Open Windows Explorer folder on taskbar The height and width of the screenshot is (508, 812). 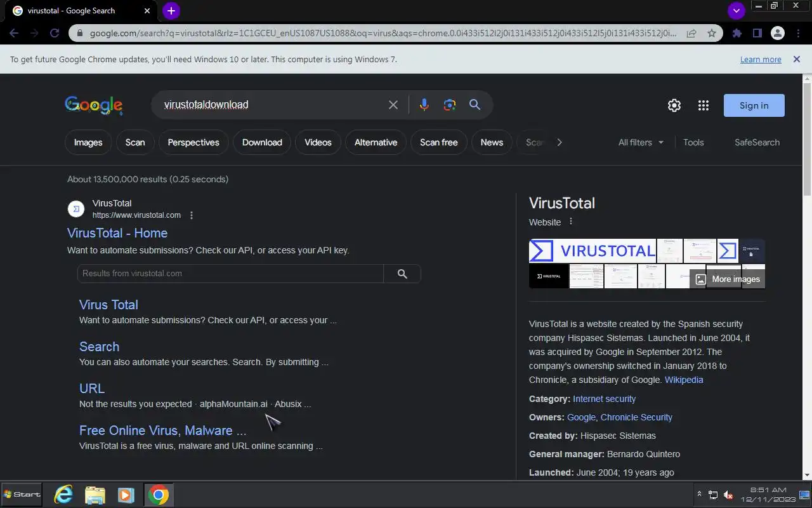click(95, 495)
